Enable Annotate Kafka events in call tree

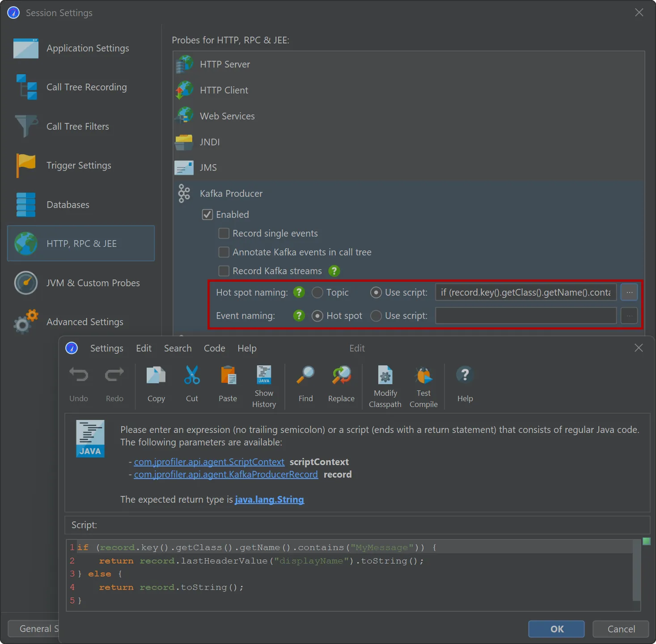[224, 252]
